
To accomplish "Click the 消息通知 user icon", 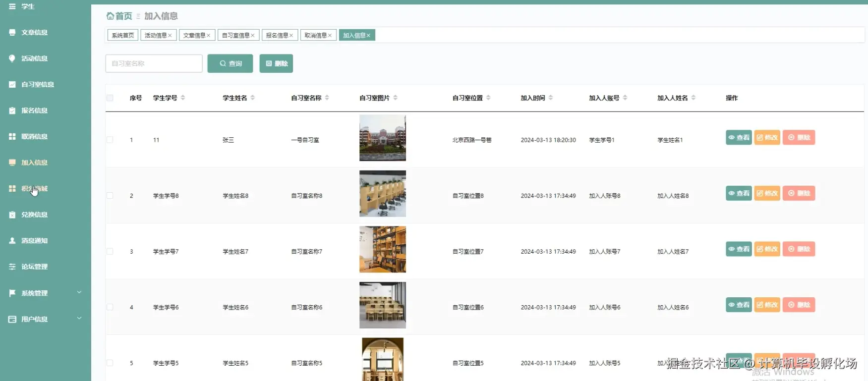I will 12,241.
